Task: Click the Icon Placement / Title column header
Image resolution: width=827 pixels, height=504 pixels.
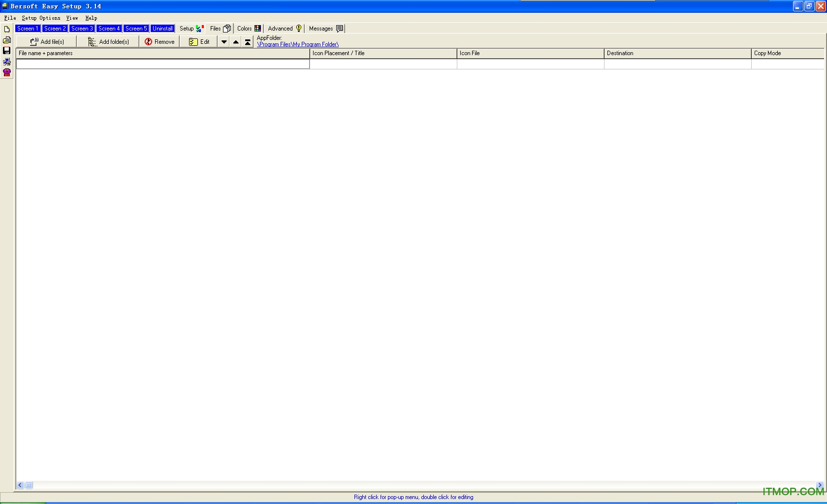Action: 383,53
